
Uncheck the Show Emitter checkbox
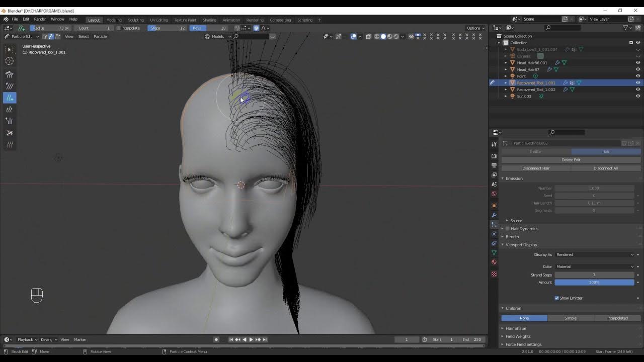point(557,298)
